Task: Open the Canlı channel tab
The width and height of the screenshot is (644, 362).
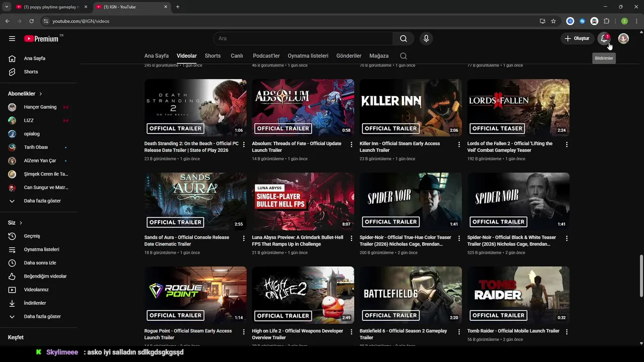Action: click(237, 56)
